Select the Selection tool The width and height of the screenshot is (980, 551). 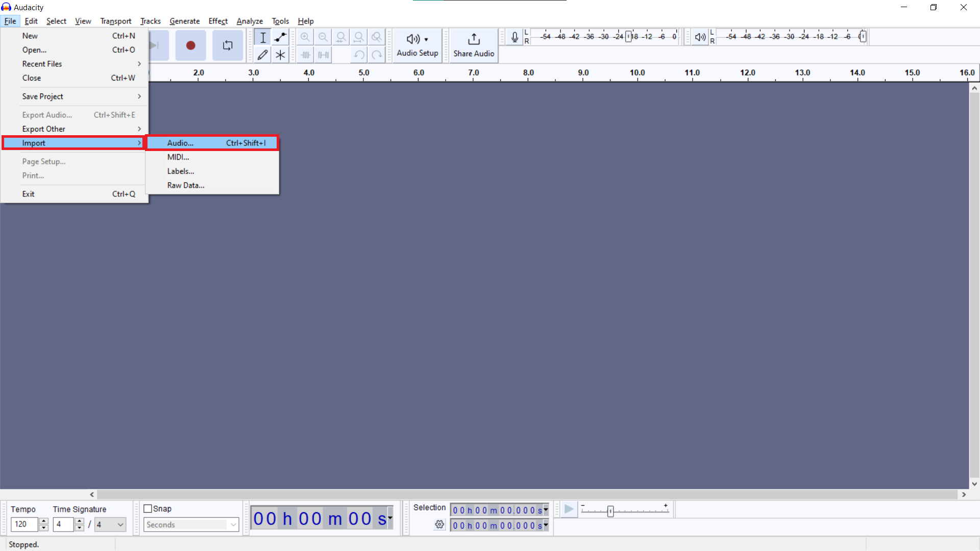tap(263, 37)
